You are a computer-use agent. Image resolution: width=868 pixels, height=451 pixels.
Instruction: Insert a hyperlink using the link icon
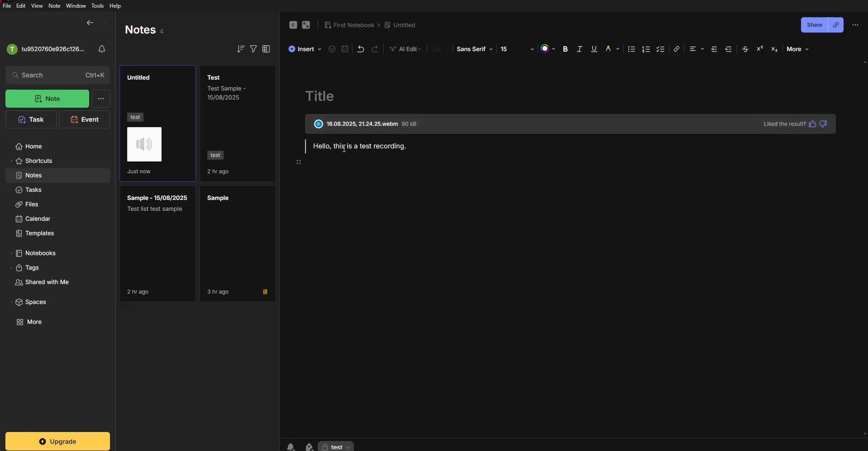(677, 49)
